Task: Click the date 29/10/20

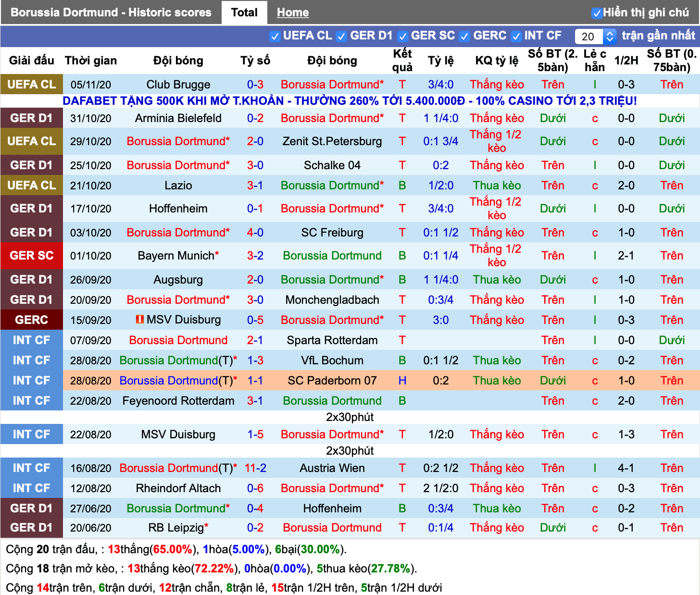Action: pyautogui.click(x=91, y=141)
